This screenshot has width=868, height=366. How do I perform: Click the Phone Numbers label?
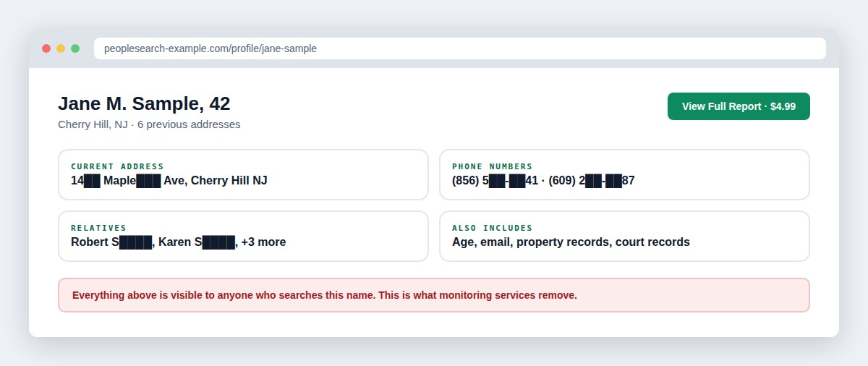(492, 166)
